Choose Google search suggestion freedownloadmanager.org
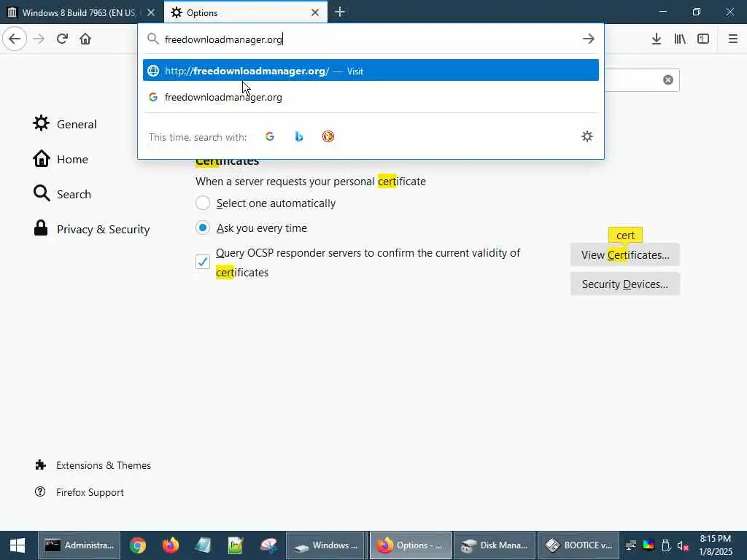 (x=371, y=97)
